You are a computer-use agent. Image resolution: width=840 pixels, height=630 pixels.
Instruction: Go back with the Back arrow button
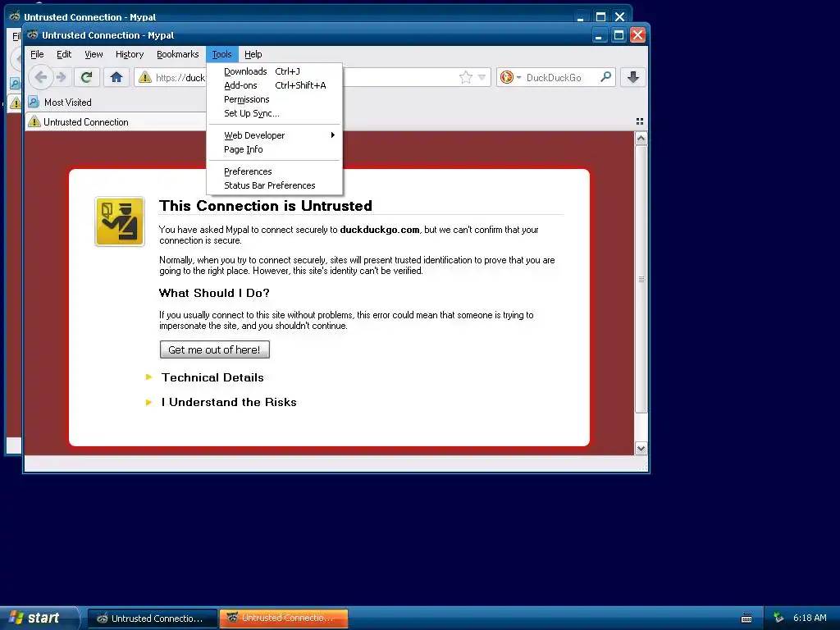pos(41,78)
